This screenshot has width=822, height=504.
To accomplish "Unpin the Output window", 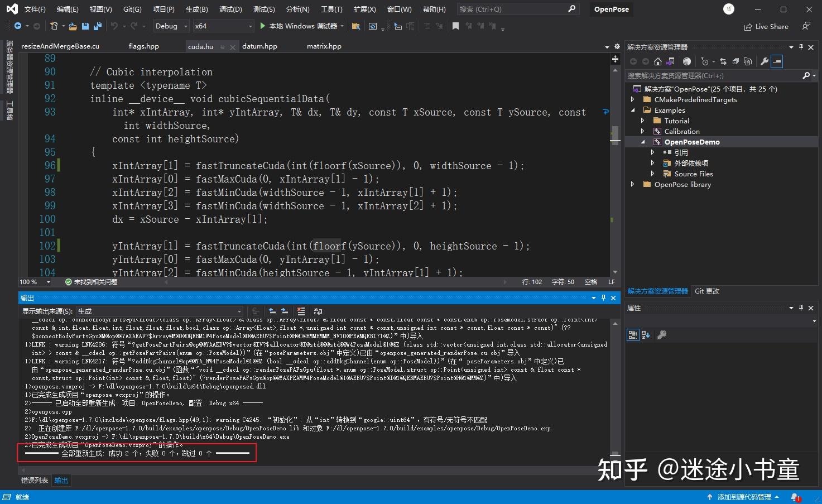I will tap(603, 297).
